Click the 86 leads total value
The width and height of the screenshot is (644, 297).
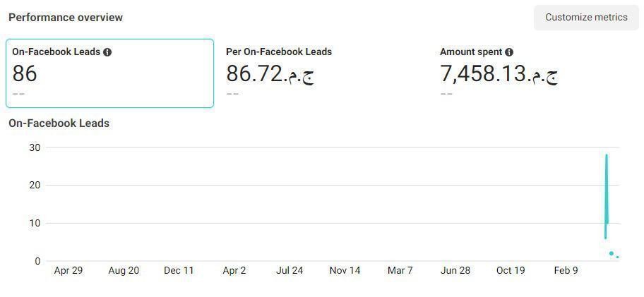24,74
